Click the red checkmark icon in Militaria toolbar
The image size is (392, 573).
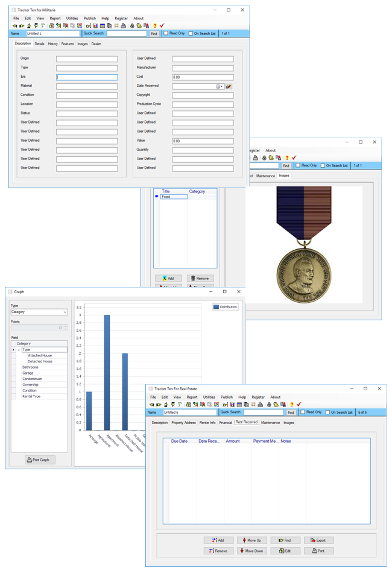click(162, 26)
